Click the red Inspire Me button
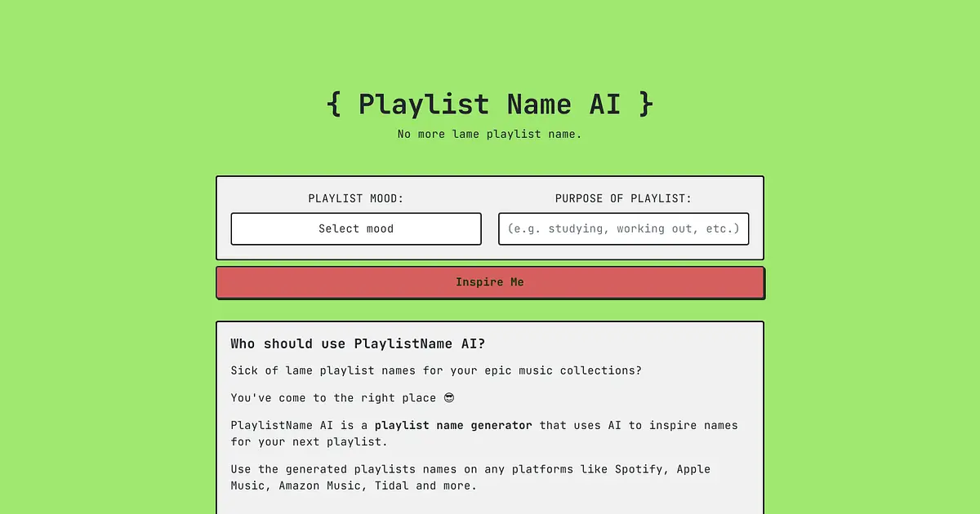The image size is (980, 514). tap(490, 282)
